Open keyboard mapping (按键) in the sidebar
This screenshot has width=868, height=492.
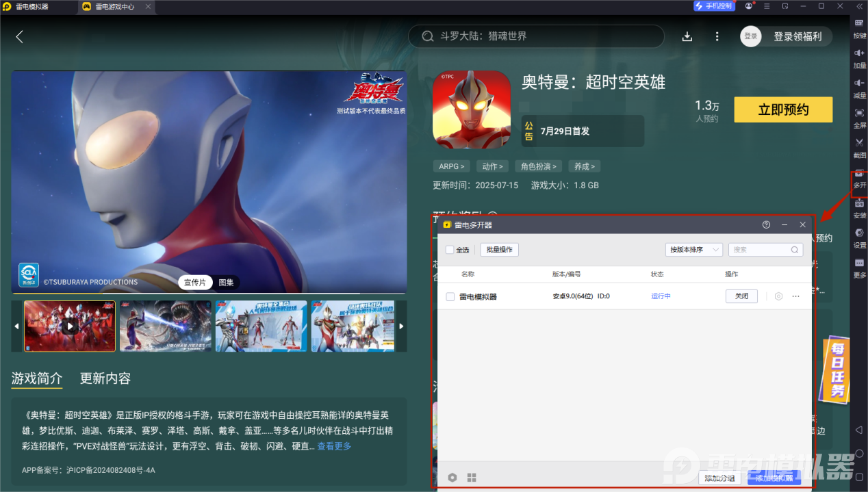point(859,25)
